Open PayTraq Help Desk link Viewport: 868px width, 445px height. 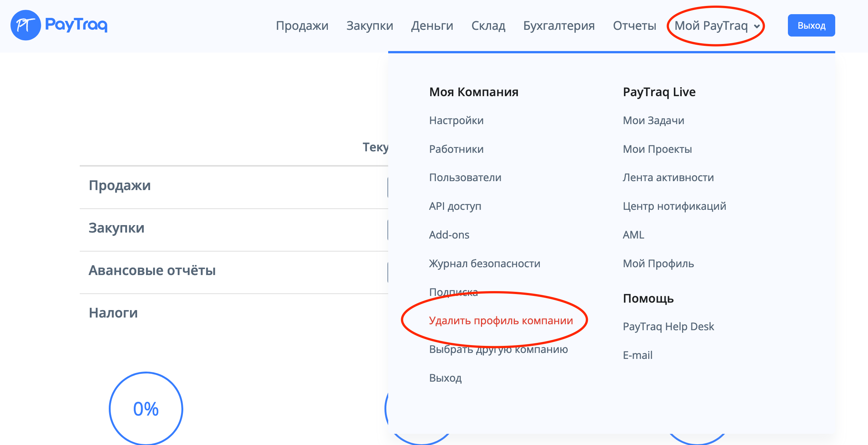point(668,326)
